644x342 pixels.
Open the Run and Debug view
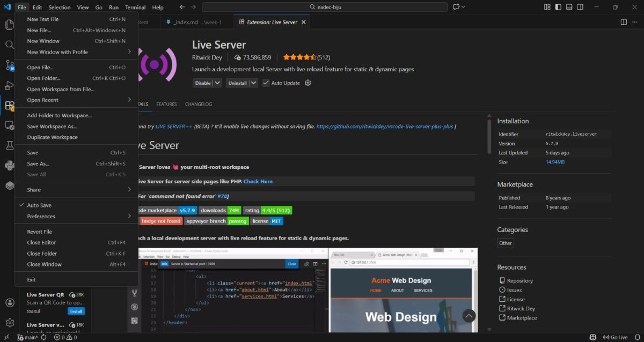coord(9,86)
